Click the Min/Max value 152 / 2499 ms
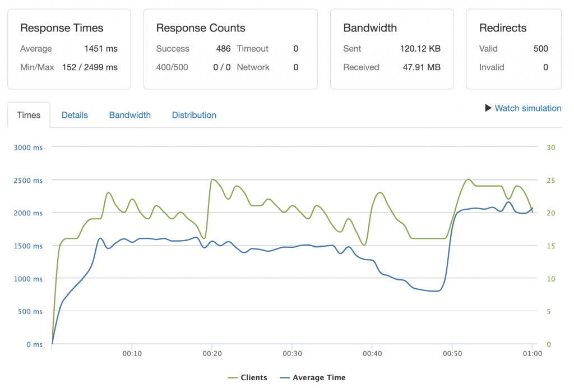Screen dimensions: 574x392 [x=90, y=67]
